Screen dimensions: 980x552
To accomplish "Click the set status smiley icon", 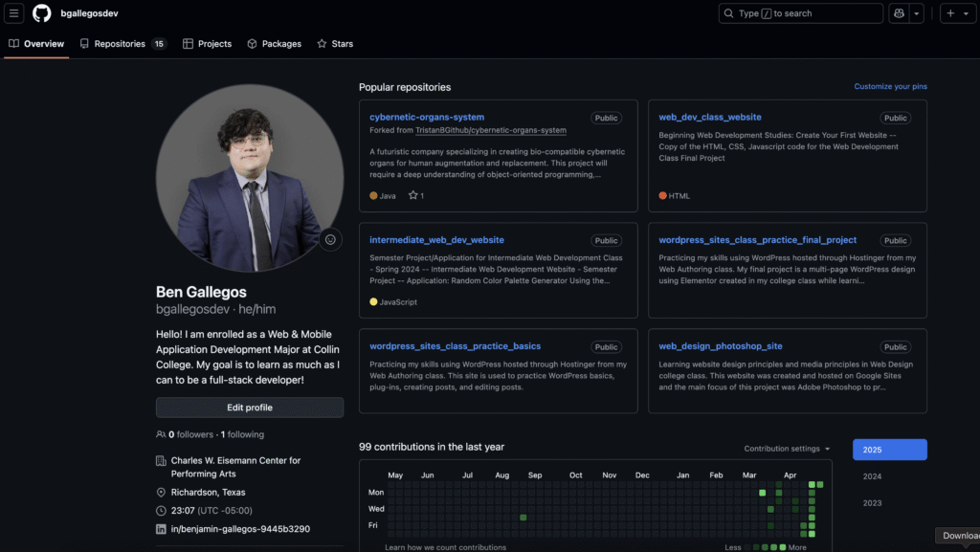I will point(330,240).
